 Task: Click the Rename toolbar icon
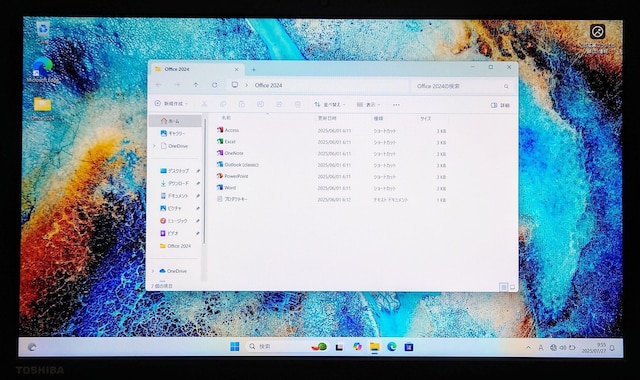[260, 104]
